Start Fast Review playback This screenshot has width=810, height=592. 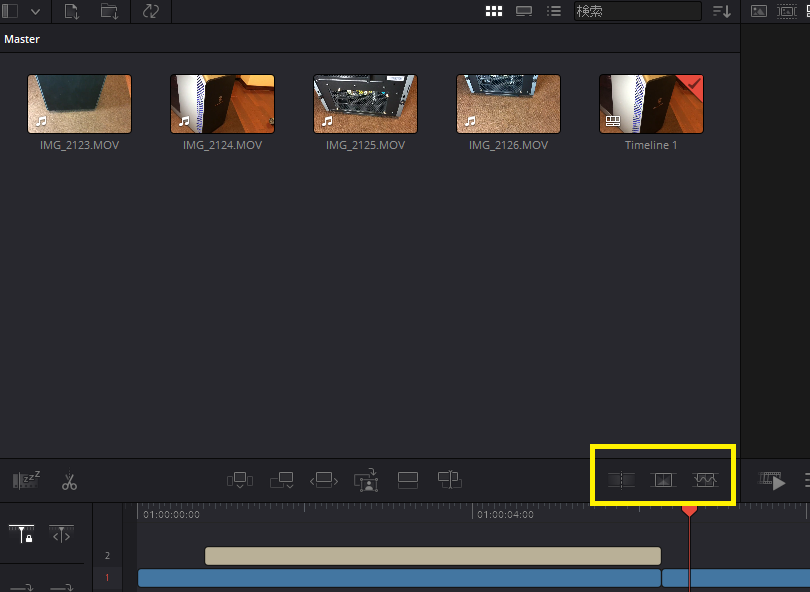point(772,480)
